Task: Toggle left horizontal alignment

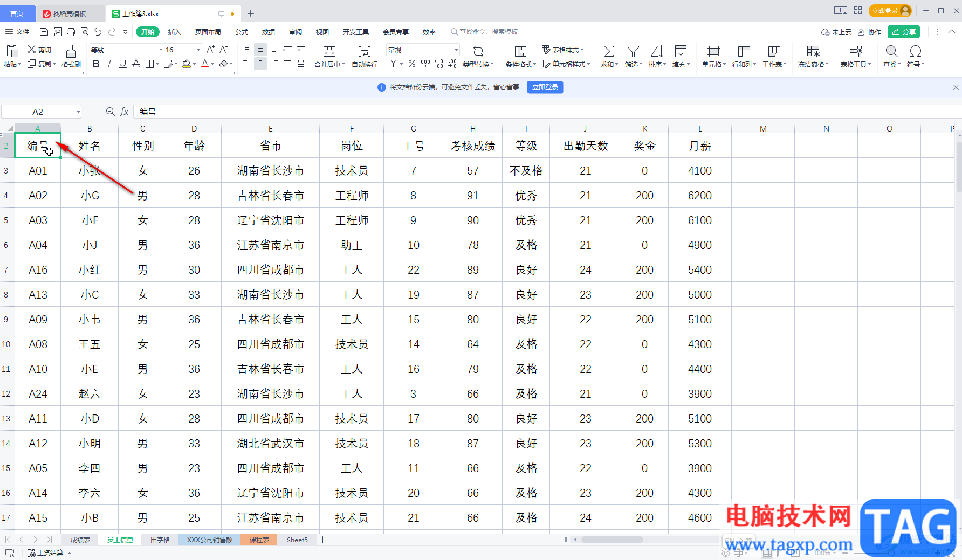Action: (247, 64)
